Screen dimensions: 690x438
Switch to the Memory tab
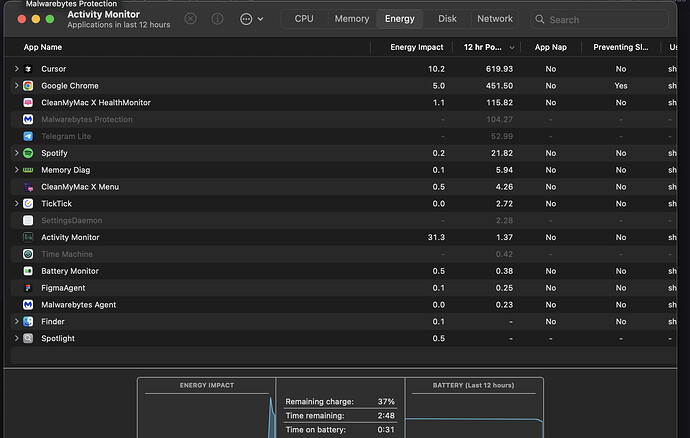pyautogui.click(x=352, y=19)
